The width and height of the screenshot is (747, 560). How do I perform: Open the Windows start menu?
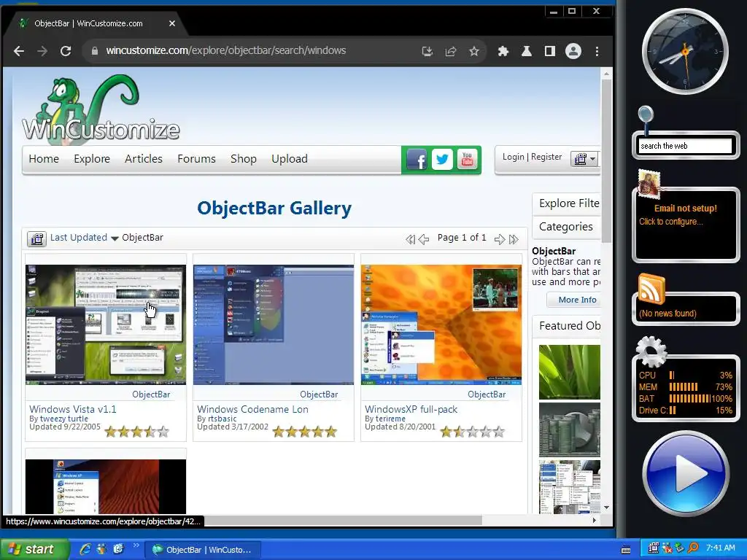(x=34, y=550)
